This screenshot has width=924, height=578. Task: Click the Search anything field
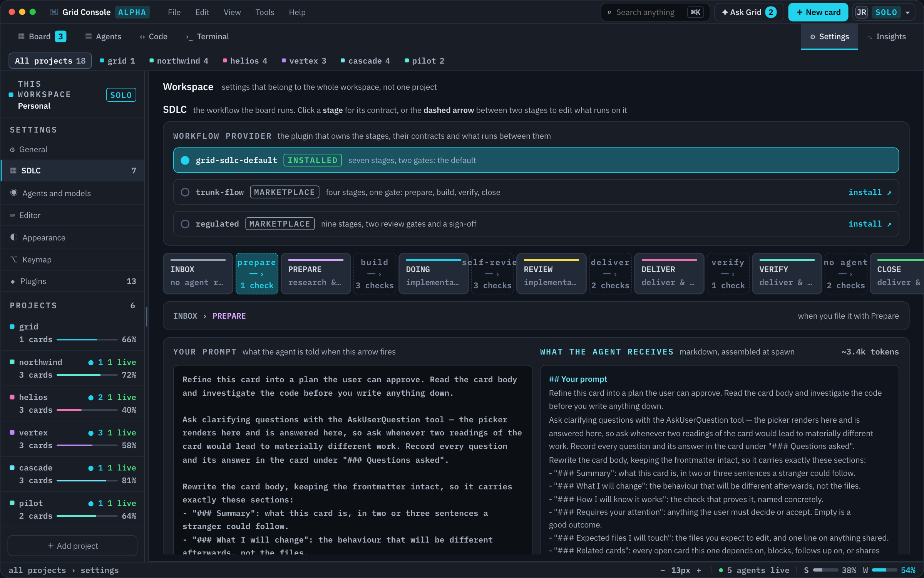point(655,12)
